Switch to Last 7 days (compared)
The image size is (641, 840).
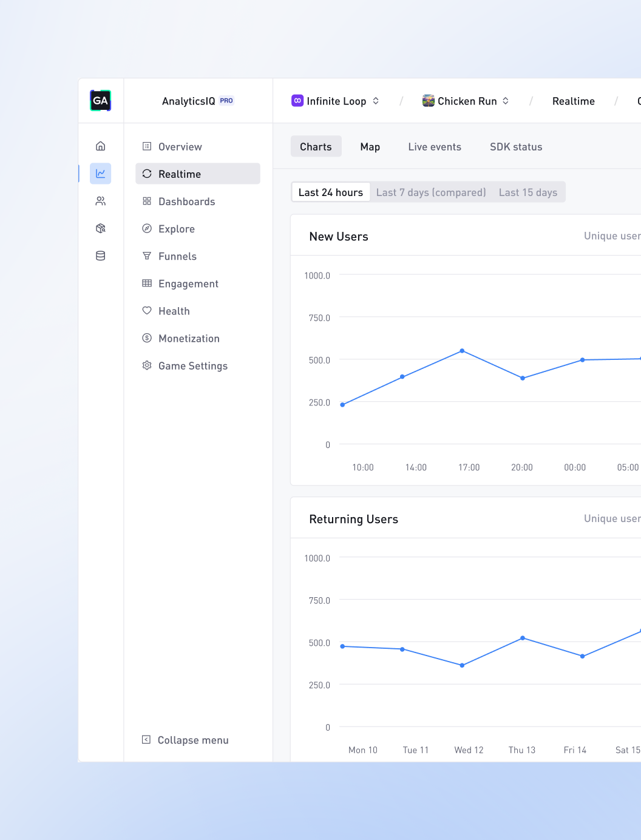[431, 192]
